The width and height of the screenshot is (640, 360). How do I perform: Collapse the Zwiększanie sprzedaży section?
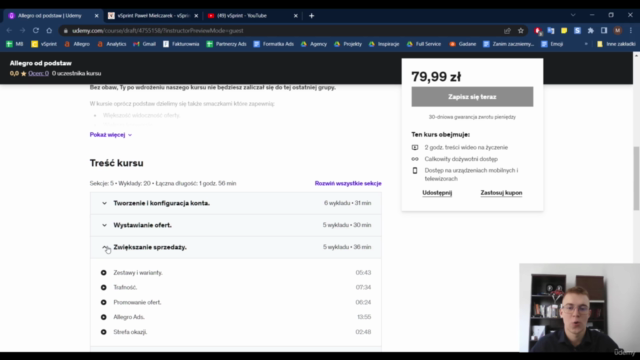coord(236,247)
